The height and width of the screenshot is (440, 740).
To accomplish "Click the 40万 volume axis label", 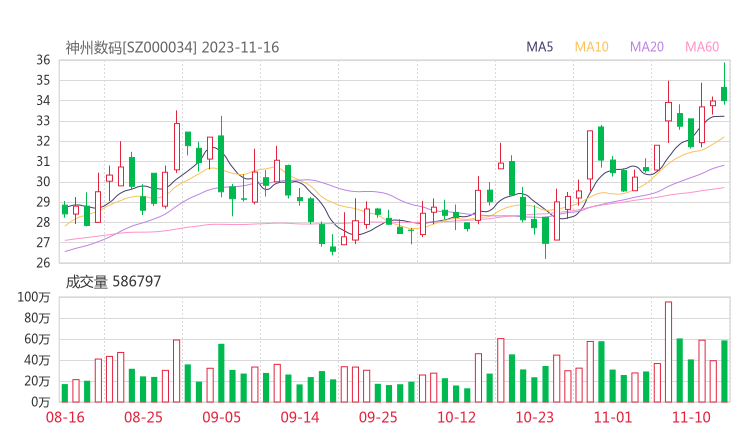I will point(37,360).
